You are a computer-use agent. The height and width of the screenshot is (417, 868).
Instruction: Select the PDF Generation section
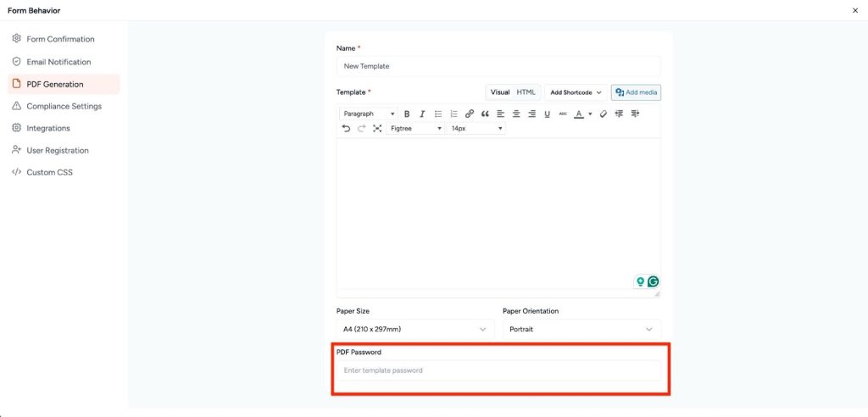coord(64,84)
